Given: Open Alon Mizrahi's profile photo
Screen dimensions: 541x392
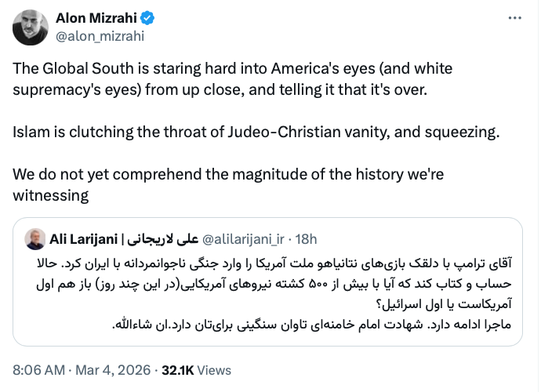Looking at the screenshot, I should click(31, 26).
